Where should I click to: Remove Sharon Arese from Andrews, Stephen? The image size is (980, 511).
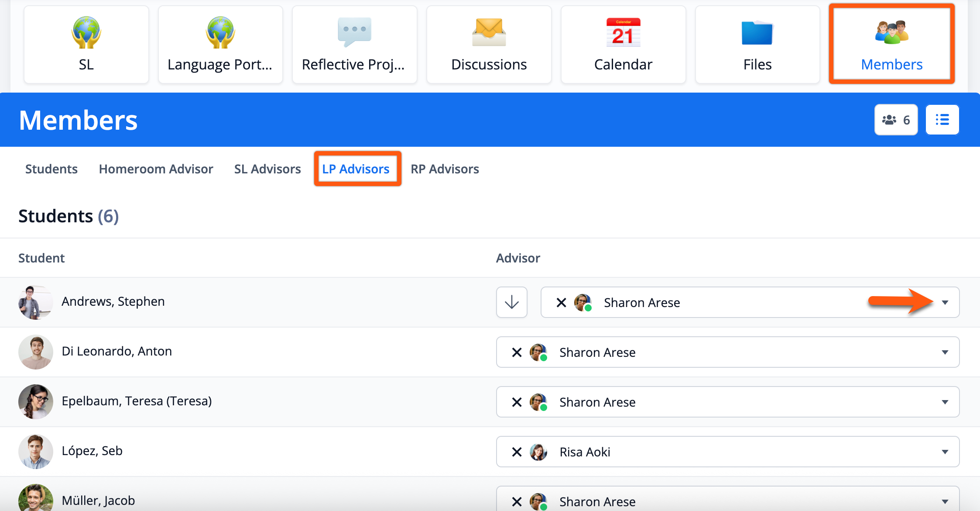click(x=561, y=302)
